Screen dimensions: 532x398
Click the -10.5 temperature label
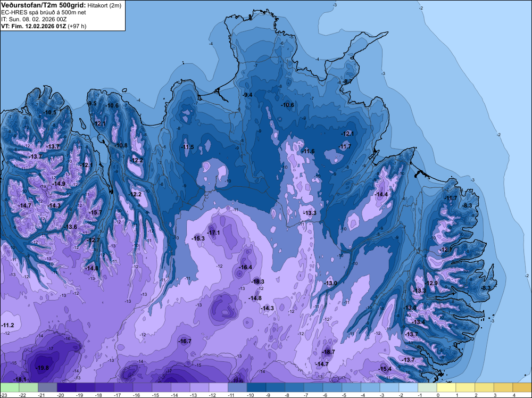pos(50,112)
